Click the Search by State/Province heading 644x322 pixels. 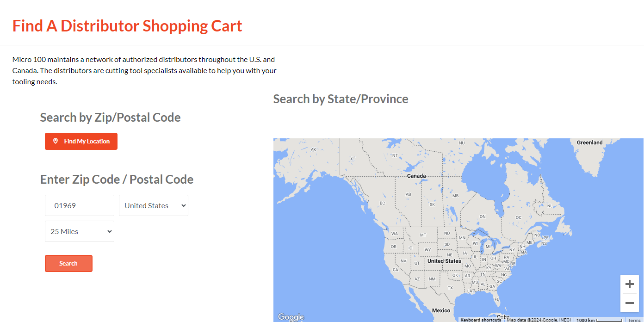(x=341, y=99)
